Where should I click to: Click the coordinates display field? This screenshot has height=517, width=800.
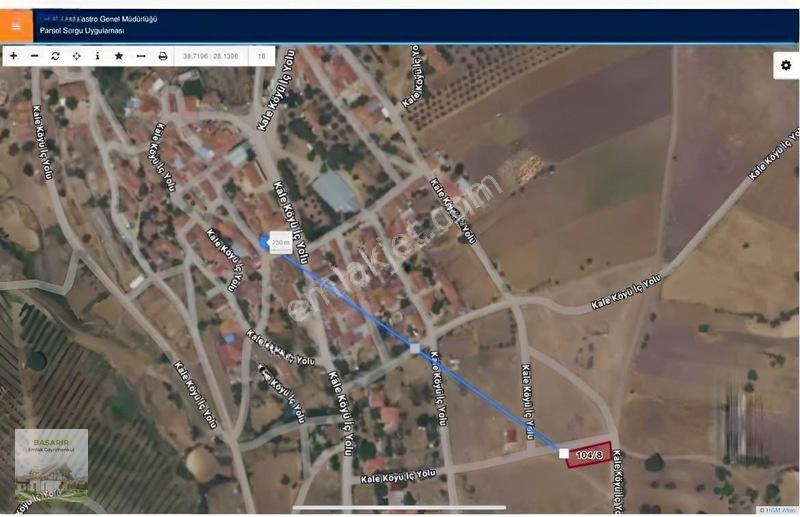pyautogui.click(x=211, y=56)
